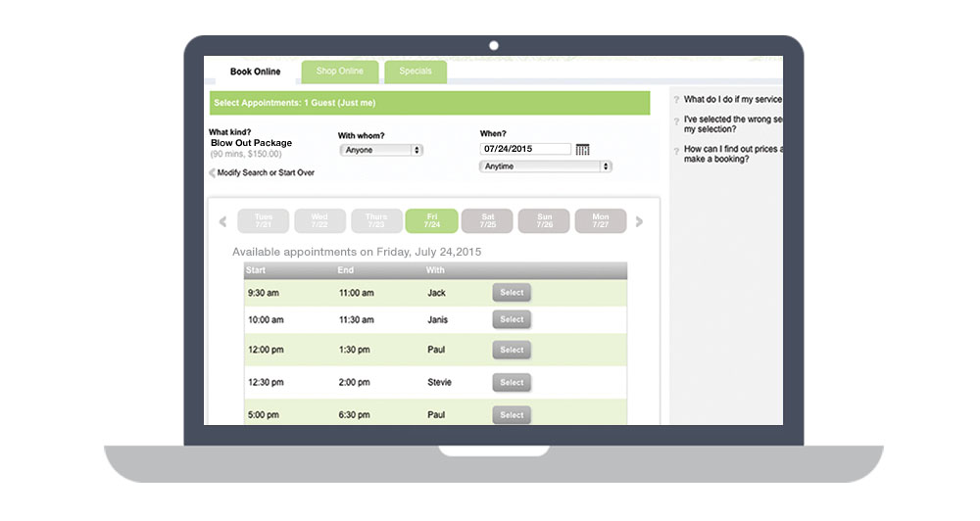
Task: Go to next week arrow
Action: (639, 221)
